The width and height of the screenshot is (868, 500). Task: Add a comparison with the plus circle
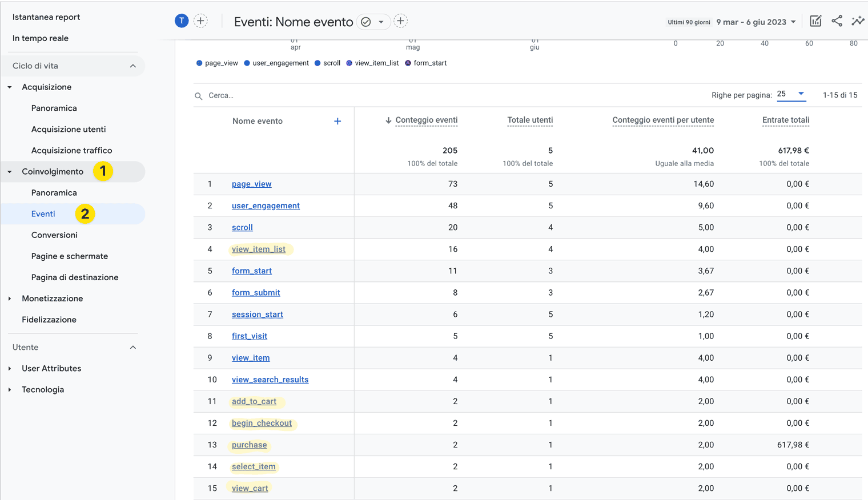200,21
